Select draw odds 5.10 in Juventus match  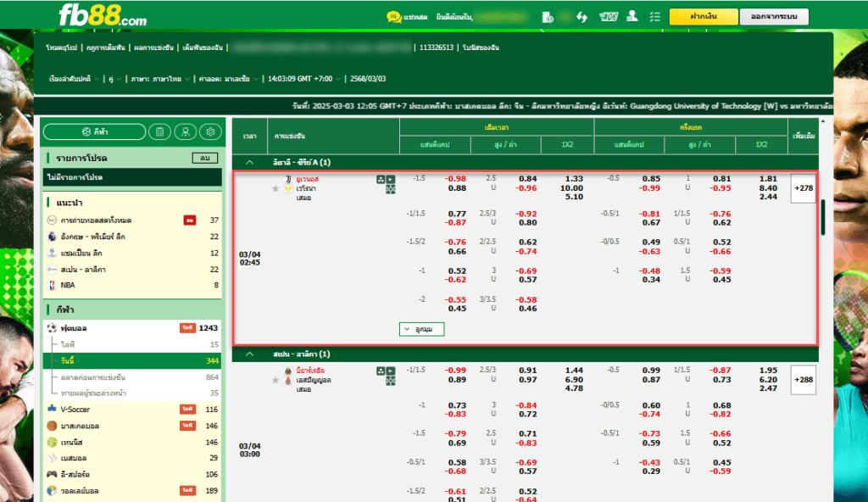(x=574, y=197)
